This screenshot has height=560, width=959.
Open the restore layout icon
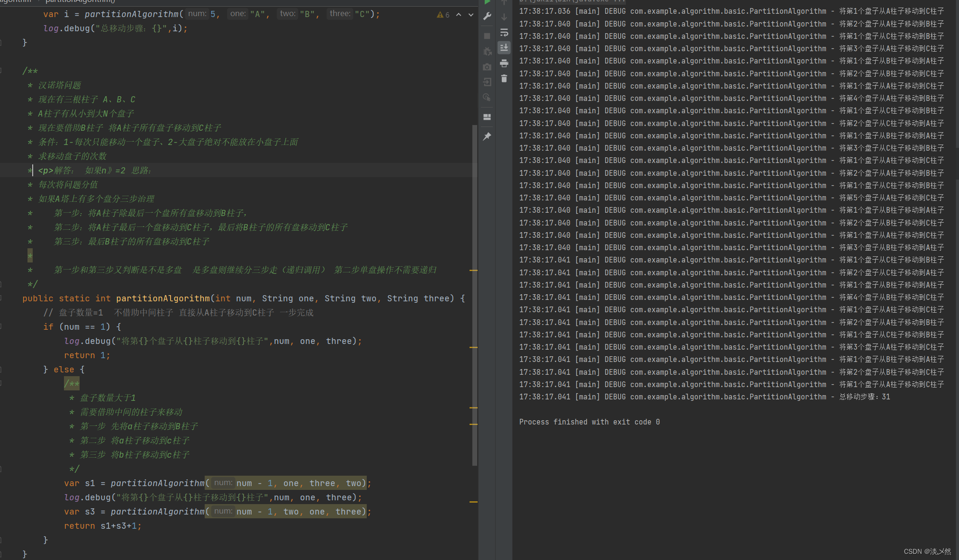[487, 117]
